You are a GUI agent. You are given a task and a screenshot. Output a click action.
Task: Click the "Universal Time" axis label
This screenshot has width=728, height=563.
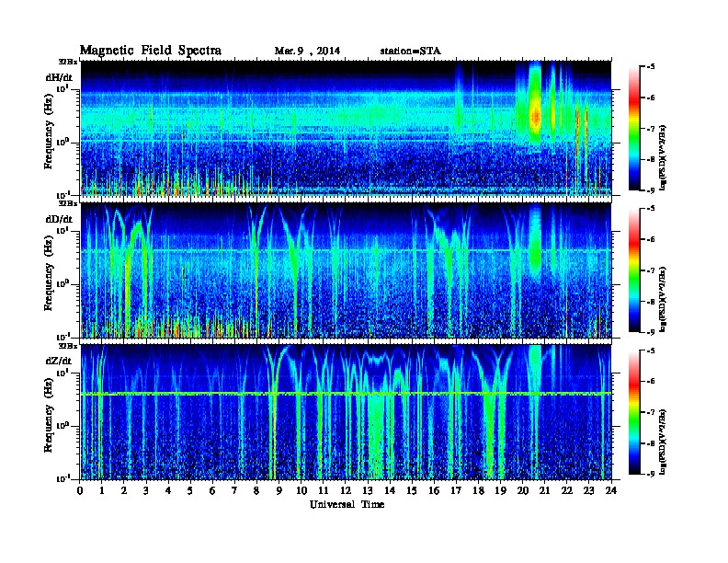tap(347, 504)
